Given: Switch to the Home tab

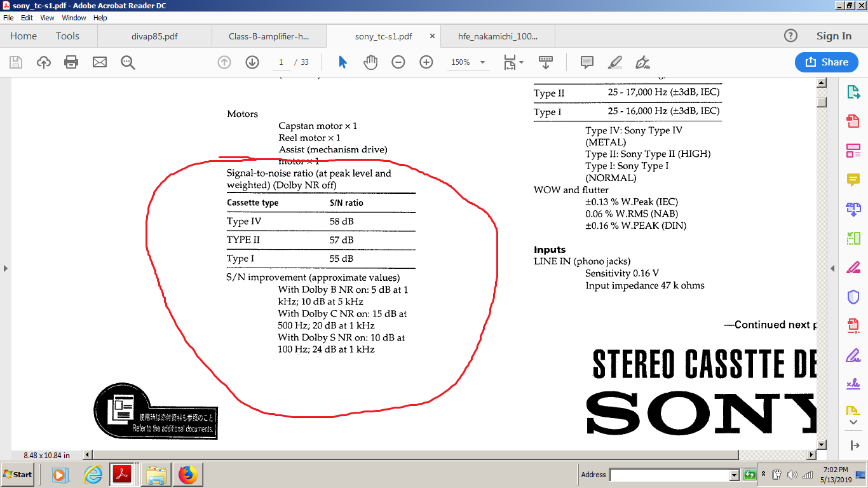Looking at the screenshot, I should pyautogui.click(x=24, y=36).
